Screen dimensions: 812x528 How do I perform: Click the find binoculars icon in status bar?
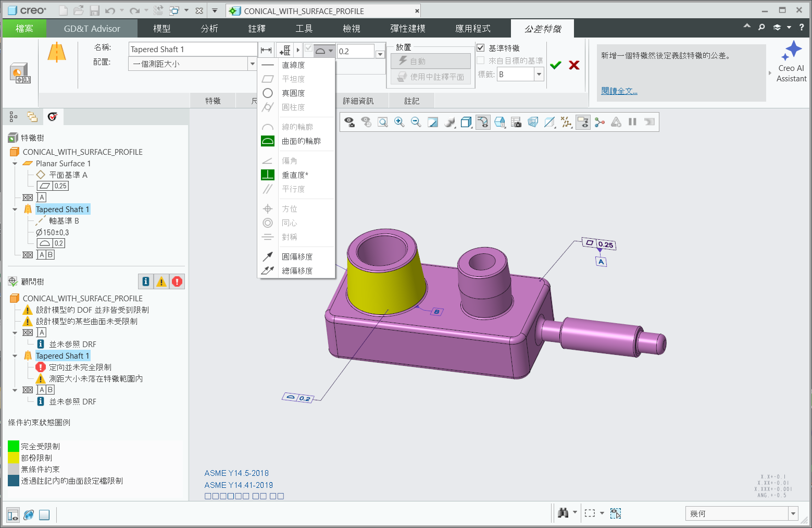(x=563, y=513)
